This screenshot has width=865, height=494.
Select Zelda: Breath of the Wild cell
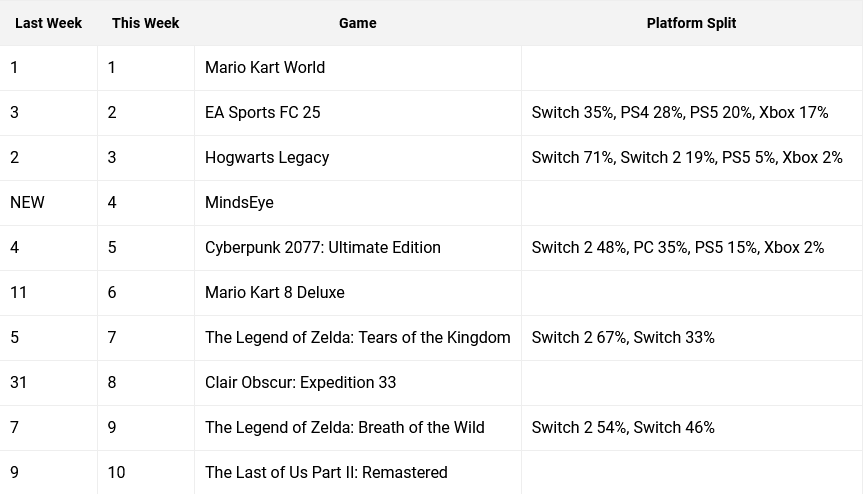point(357,428)
